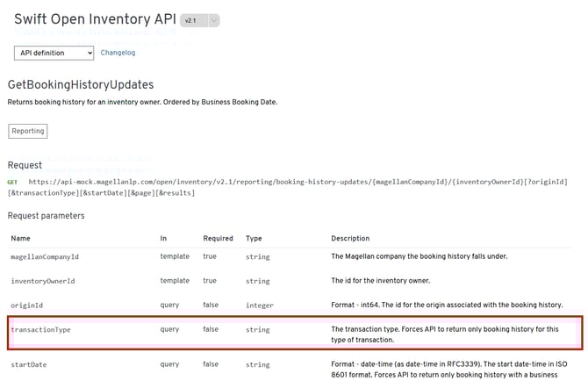The height and width of the screenshot is (381, 588).
Task: Click the Required column header
Action: 218,238
